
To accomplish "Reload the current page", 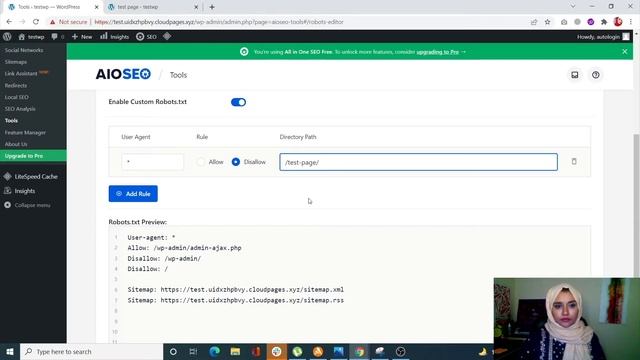I will click(x=36, y=22).
